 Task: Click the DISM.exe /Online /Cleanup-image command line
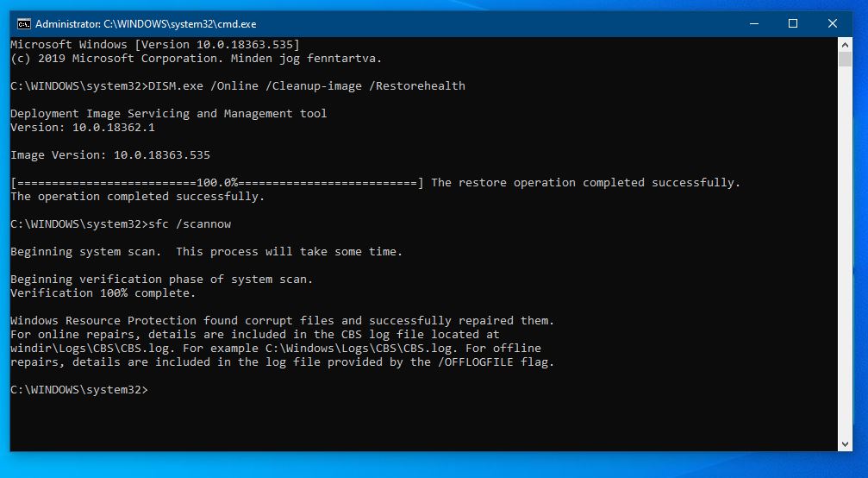pos(238,86)
